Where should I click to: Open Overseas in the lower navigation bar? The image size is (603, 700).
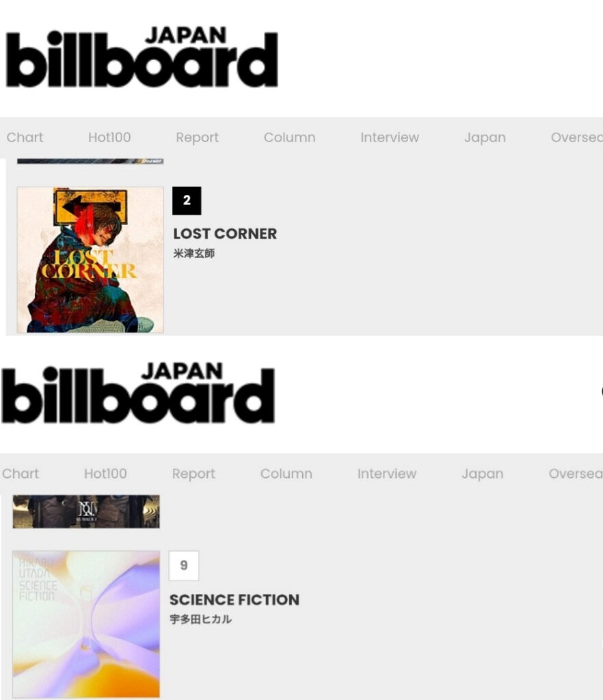[575, 474]
